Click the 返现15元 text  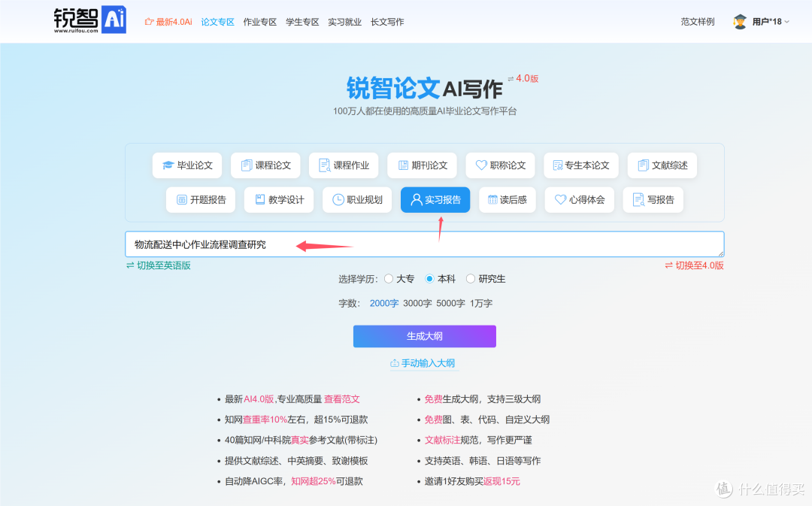[x=501, y=482]
